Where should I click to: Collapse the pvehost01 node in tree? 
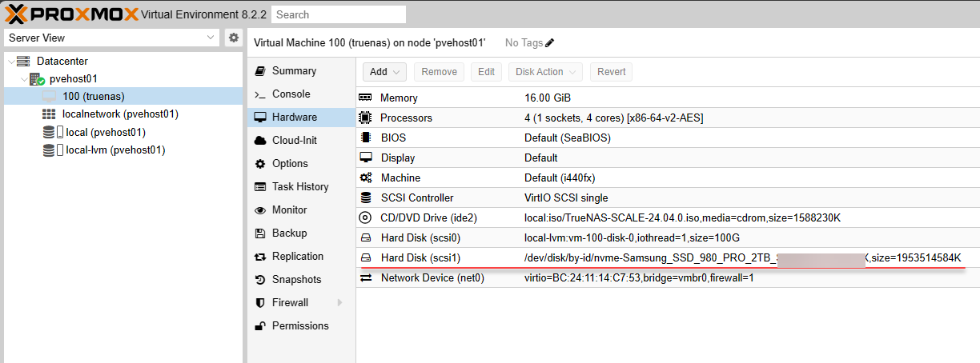(22, 79)
